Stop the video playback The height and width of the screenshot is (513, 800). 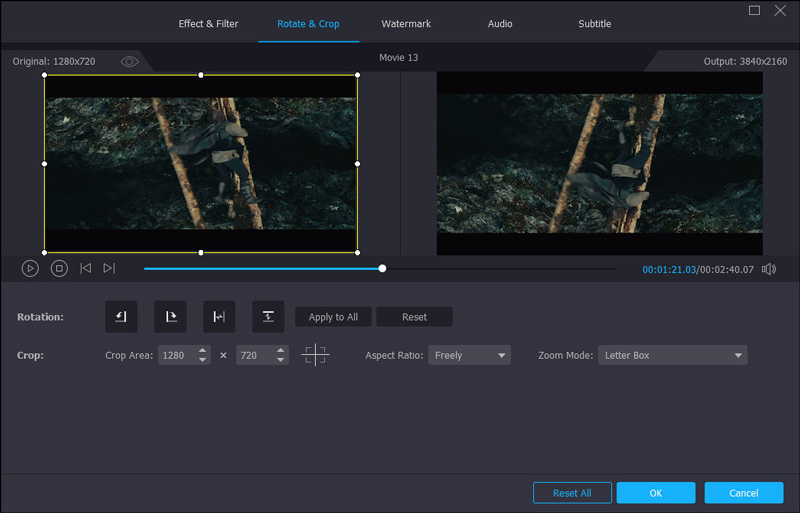pos(59,268)
